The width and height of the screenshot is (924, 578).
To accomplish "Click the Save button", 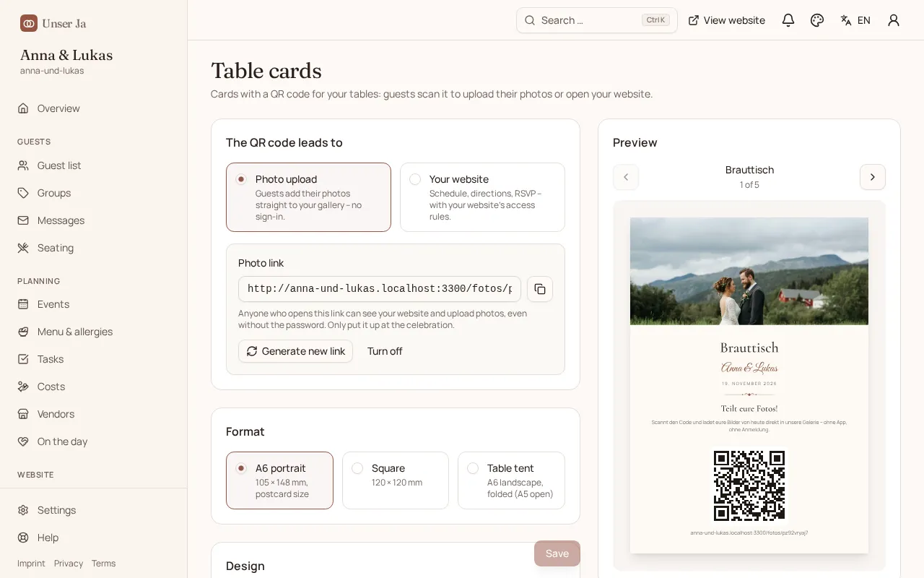I will click(x=557, y=553).
